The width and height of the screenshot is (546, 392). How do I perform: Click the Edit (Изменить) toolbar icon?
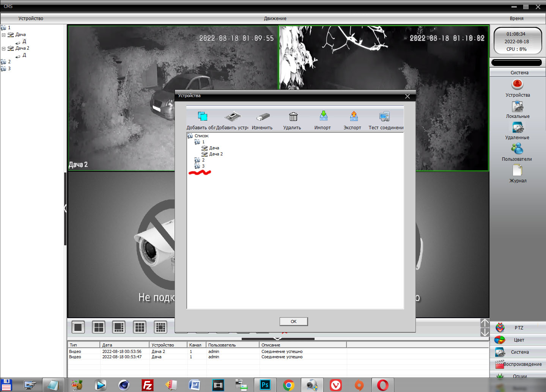pyautogui.click(x=263, y=117)
